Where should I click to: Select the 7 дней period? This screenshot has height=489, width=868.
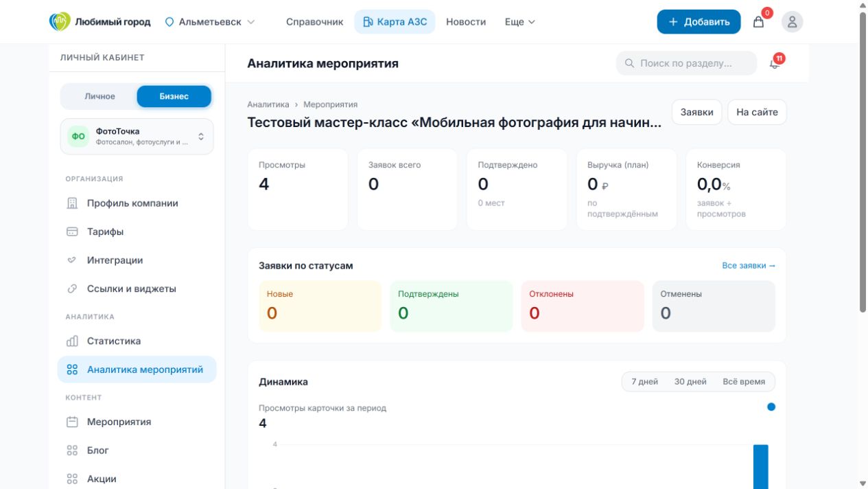click(645, 381)
